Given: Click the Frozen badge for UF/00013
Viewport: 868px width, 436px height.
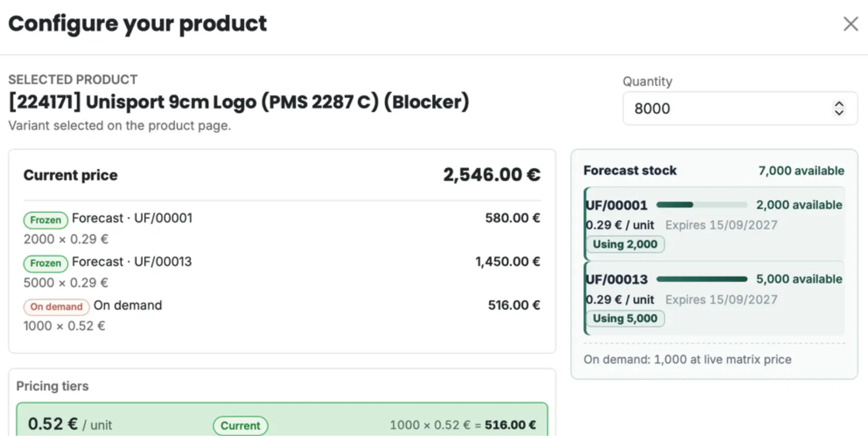Looking at the screenshot, I should tap(45, 263).
